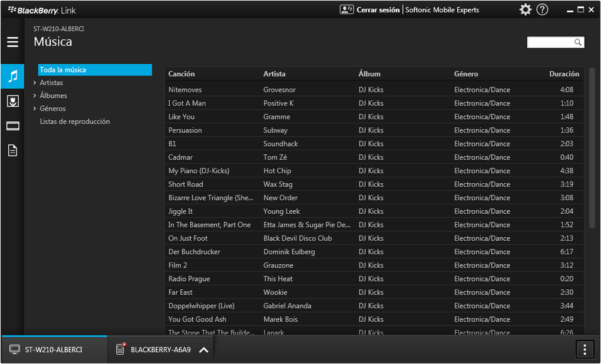Viewport: 601px width, 364px height.
Task: Select the song Far East
Action: click(180, 292)
